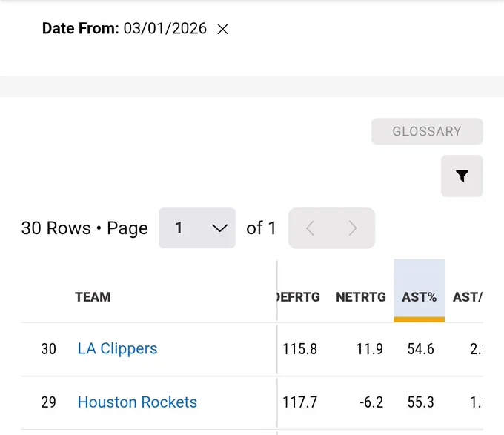Sort by NETRTG column

coord(361,297)
